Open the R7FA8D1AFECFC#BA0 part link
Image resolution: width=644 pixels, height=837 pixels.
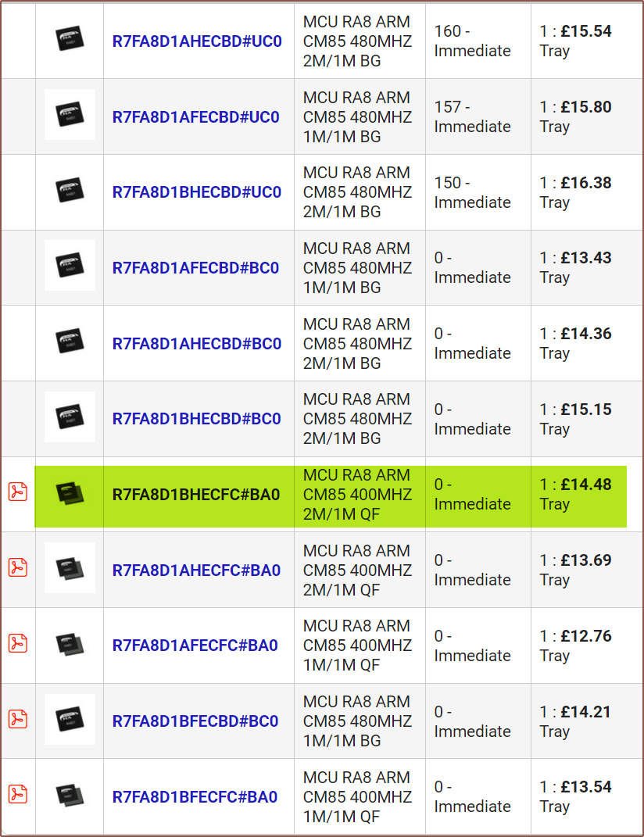(195, 646)
